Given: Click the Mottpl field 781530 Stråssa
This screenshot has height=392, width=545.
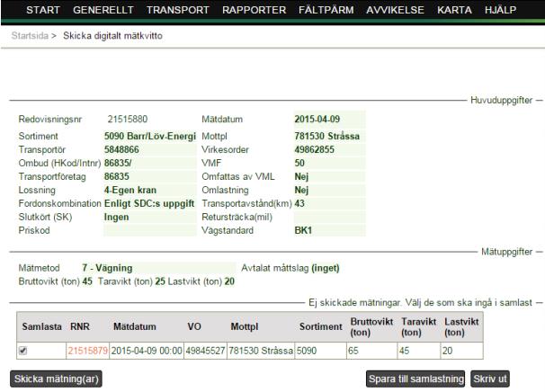Looking at the screenshot, I should [x=329, y=136].
